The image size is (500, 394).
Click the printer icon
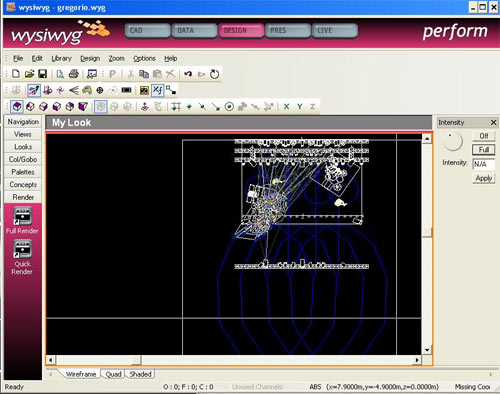tap(74, 74)
